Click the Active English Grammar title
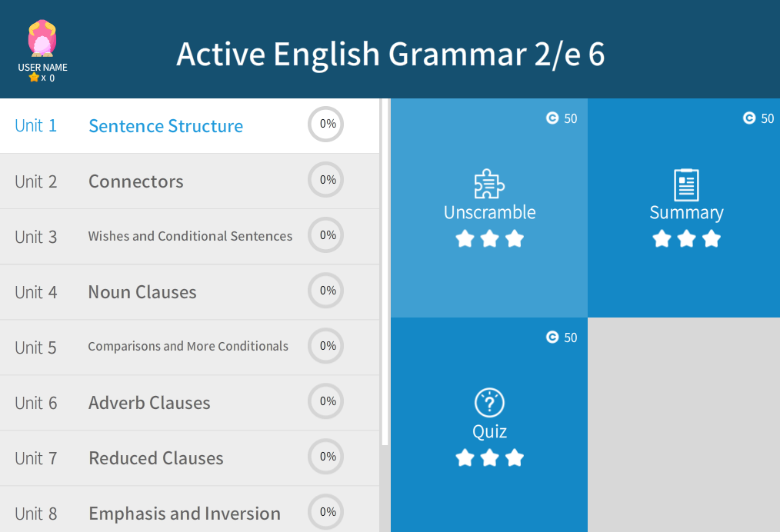Viewport: 780px width, 532px height. 390,54
